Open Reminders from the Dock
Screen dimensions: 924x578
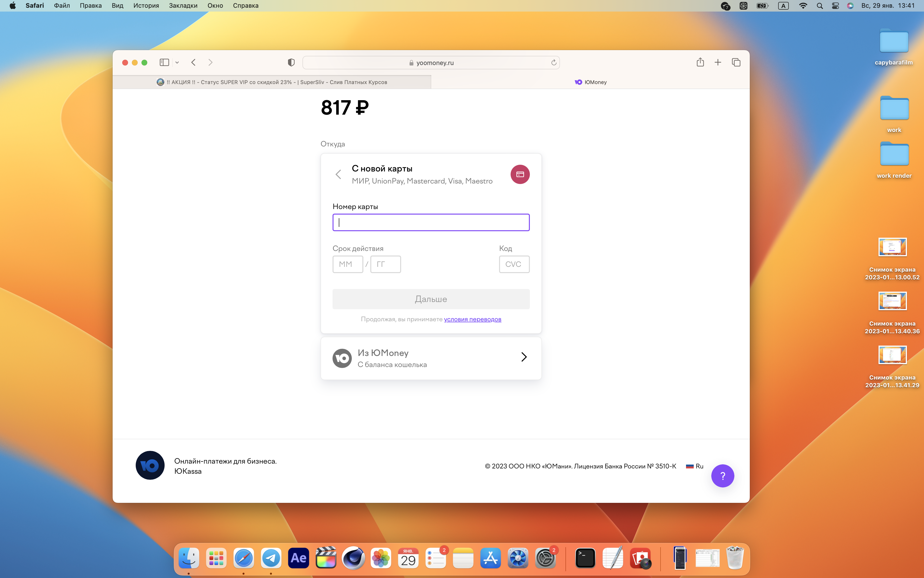(x=436, y=558)
